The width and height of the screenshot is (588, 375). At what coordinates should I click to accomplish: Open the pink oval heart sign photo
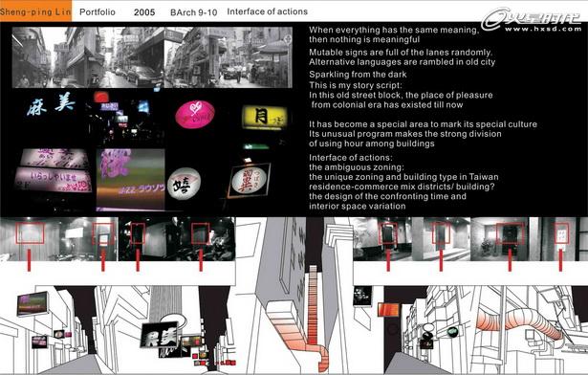pos(195,114)
